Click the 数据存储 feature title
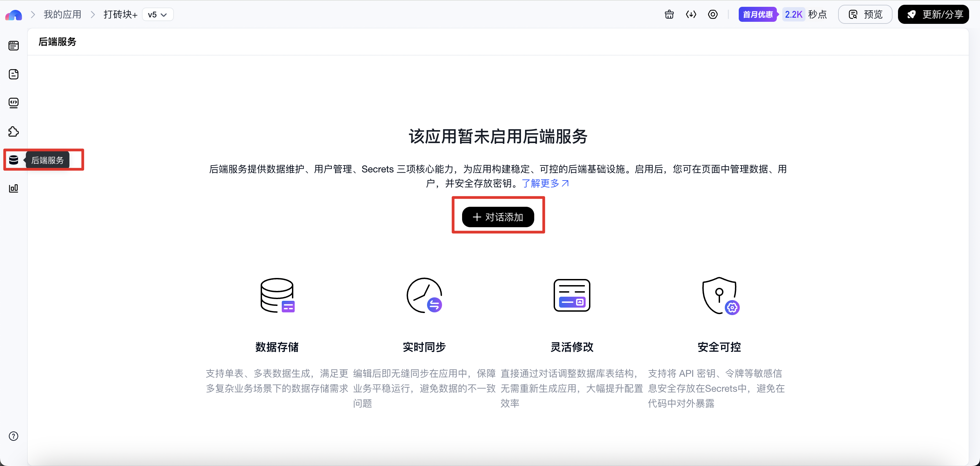980x466 pixels. (x=277, y=347)
